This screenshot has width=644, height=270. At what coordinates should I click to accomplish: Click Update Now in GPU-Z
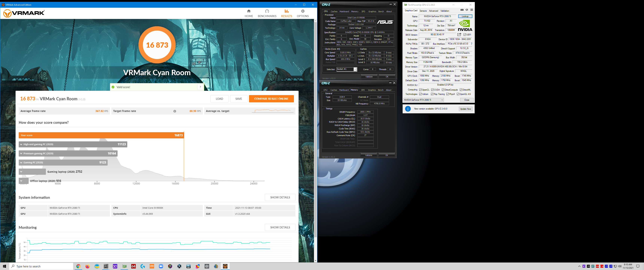tap(465, 109)
